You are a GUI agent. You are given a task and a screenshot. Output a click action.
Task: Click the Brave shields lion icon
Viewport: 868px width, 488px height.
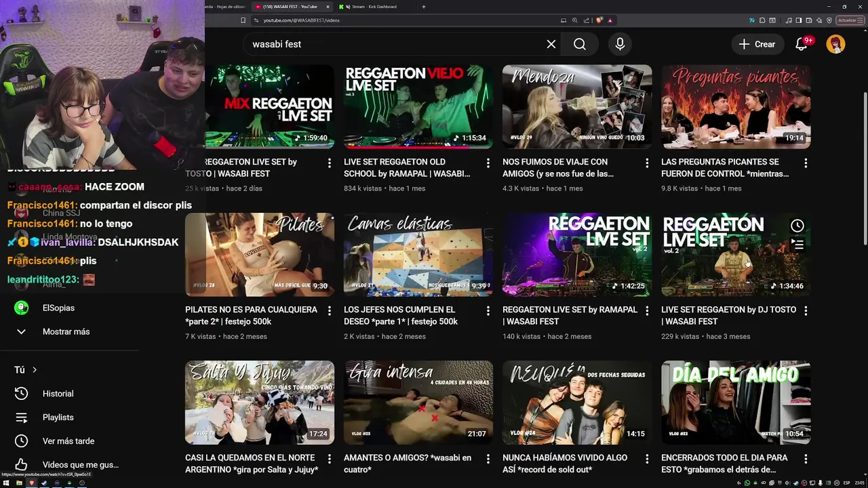click(x=599, y=20)
